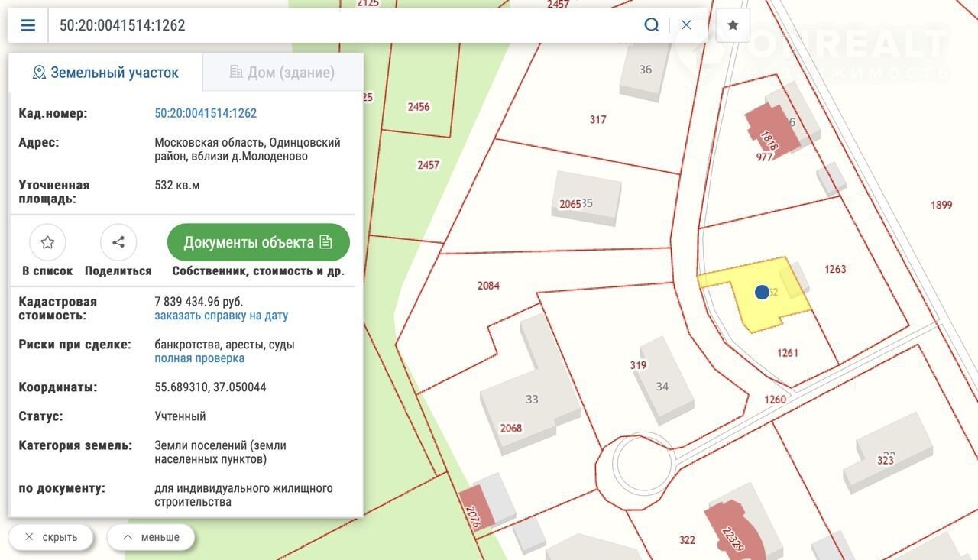978x560 pixels.
Task: Switch to Дом (здание) tab
Action: coord(282,73)
